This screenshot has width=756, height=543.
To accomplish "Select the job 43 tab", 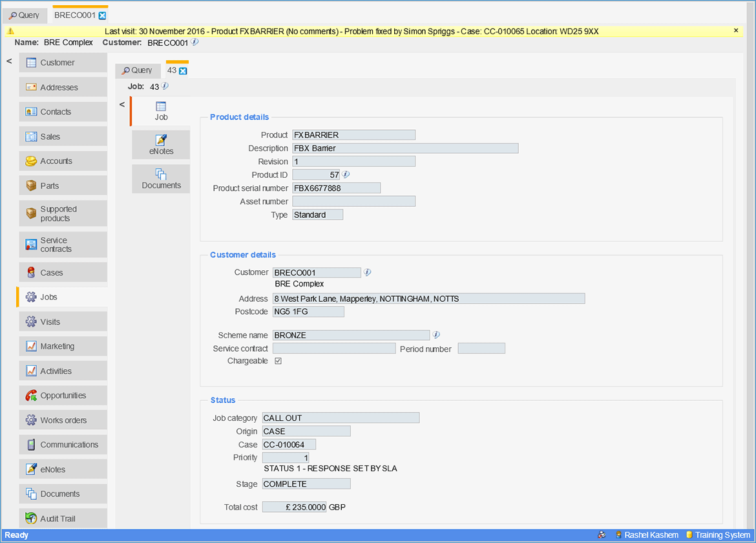I will [172, 70].
